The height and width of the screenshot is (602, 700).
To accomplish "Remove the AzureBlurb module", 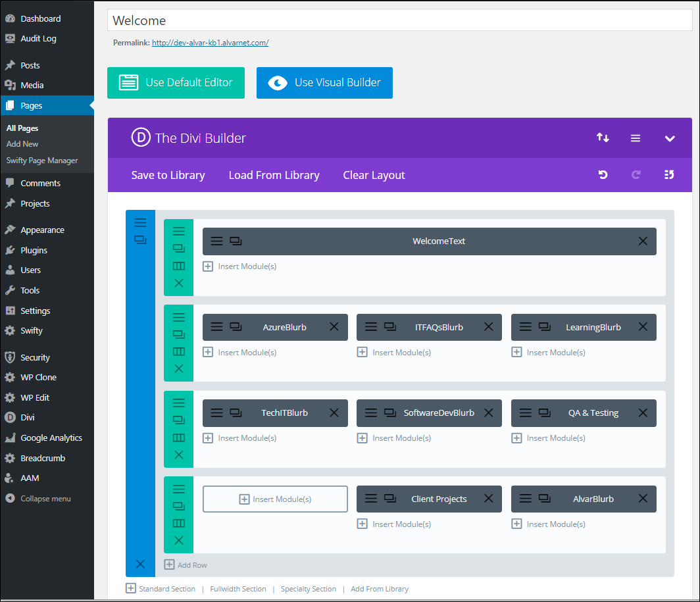I will tap(334, 327).
